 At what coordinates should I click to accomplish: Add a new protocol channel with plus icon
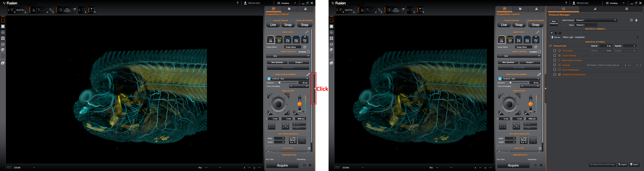(552, 33)
